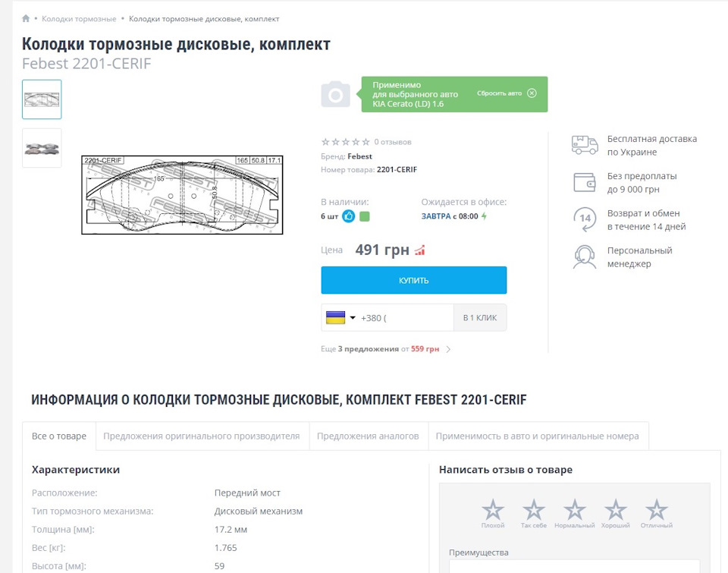
Task: Click the personal manager headset icon
Action: 585,257
